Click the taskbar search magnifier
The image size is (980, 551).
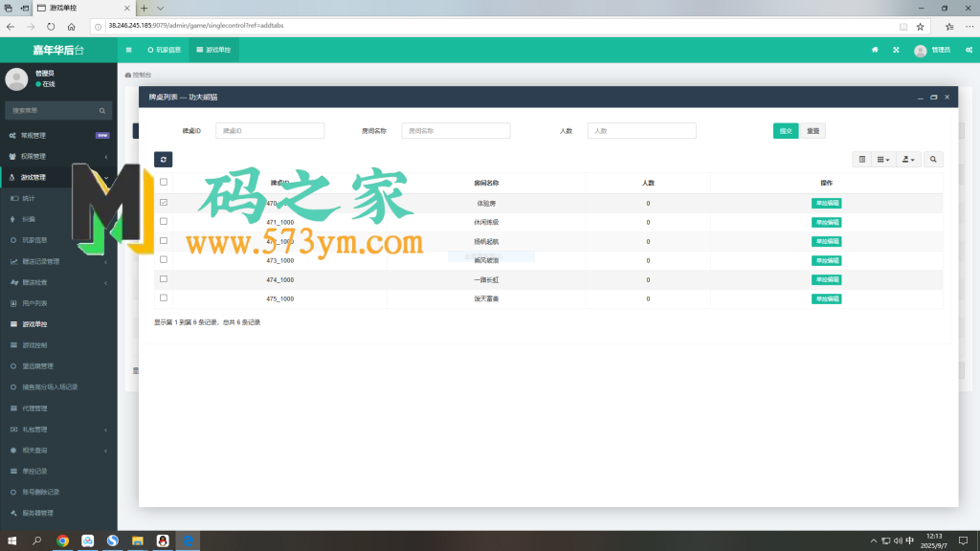(x=37, y=540)
